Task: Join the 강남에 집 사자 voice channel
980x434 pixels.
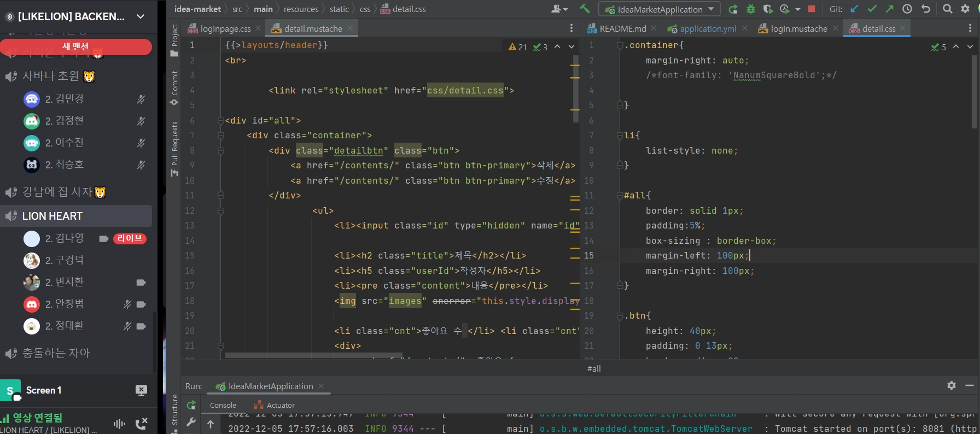Action: (x=57, y=192)
